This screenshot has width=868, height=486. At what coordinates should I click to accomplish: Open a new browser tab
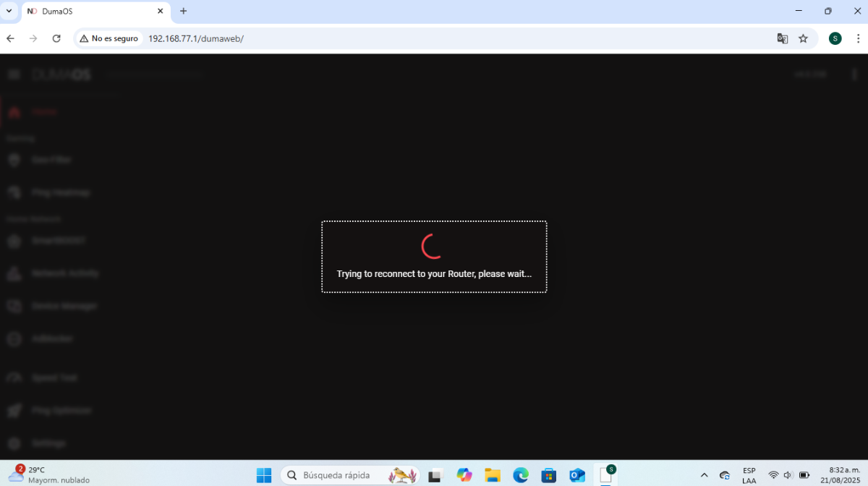[x=183, y=11]
